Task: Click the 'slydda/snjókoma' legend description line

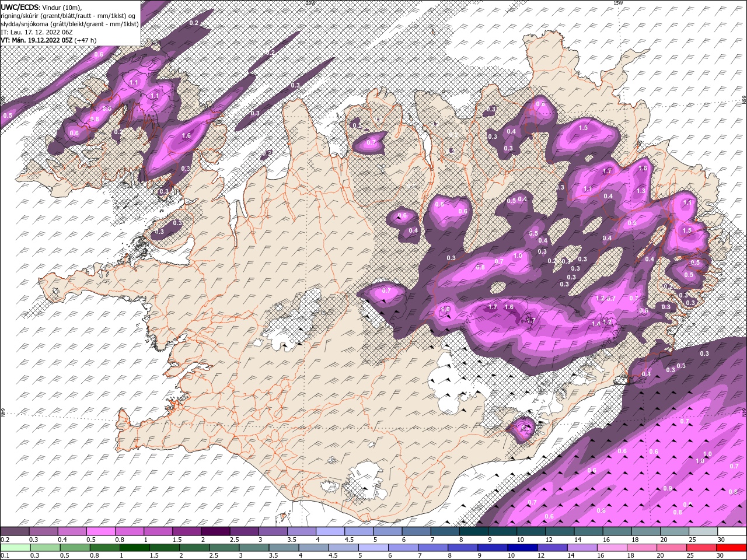Action: pos(69,24)
